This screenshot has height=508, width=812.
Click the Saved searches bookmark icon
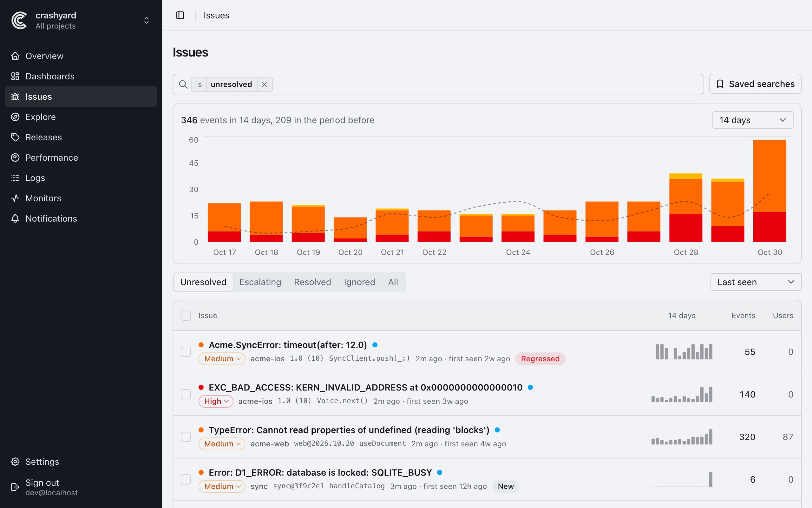(720, 84)
